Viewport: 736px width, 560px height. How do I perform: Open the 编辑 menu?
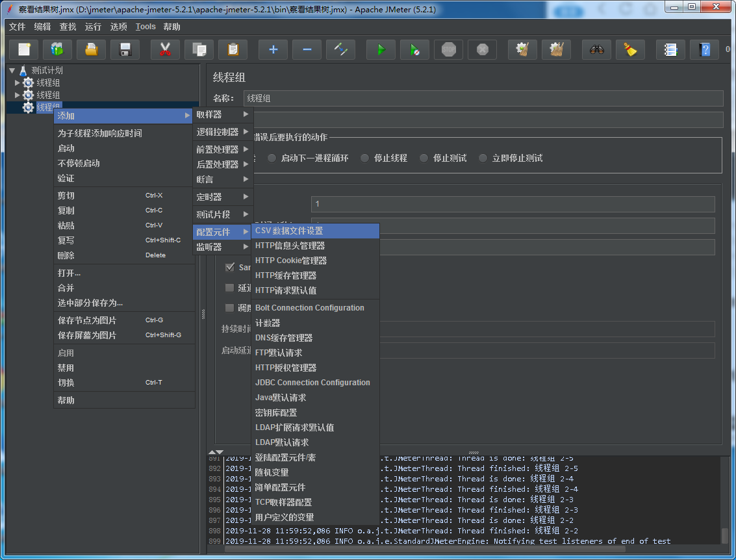tap(42, 27)
